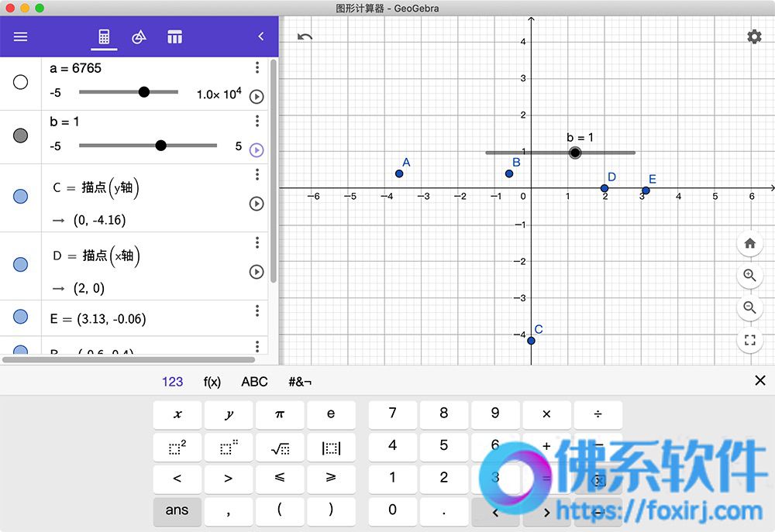Image resolution: width=775 pixels, height=532 pixels.
Task: Select point E on the graph
Action: tap(646, 190)
